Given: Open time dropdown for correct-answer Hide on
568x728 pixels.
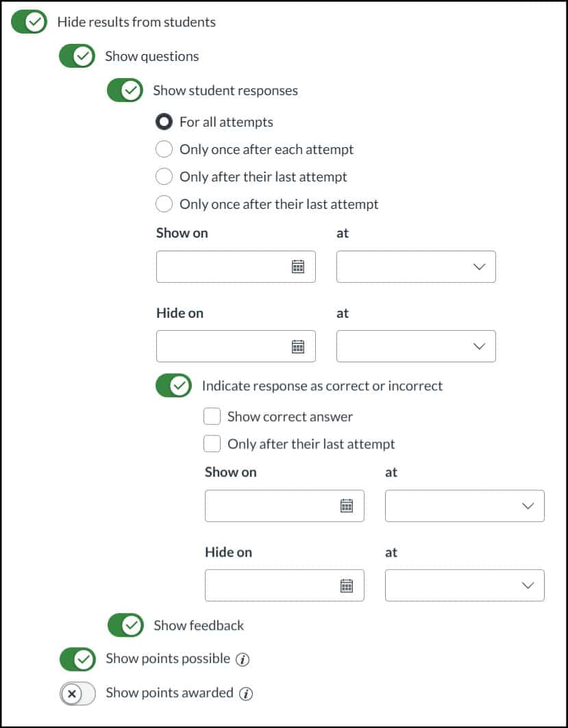Looking at the screenshot, I should click(x=465, y=586).
